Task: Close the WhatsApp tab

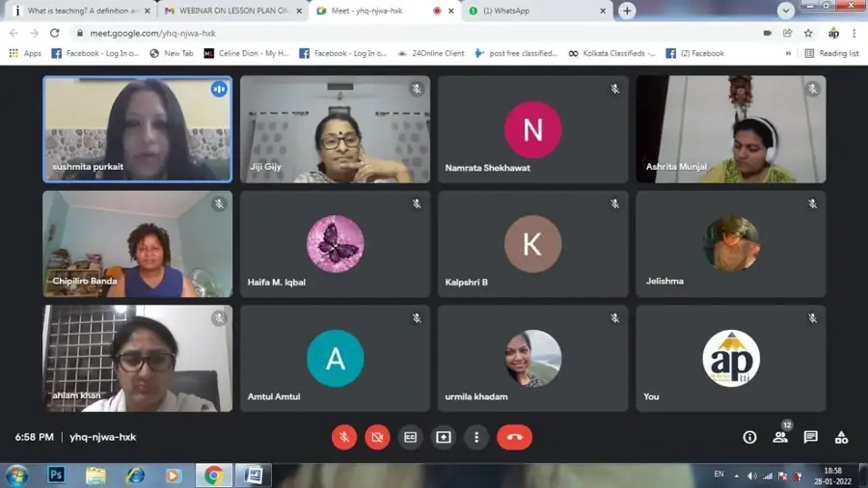Action: tap(603, 11)
